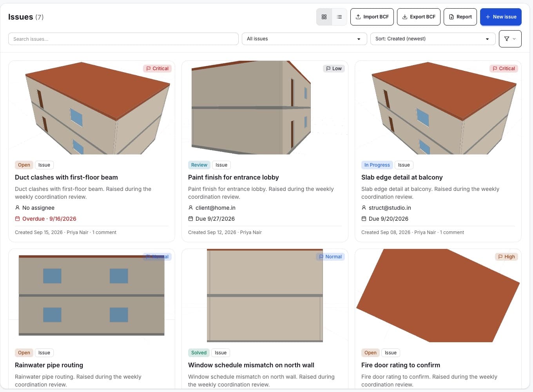The height and width of the screenshot is (392, 533).
Task: Click the Solved status badge
Action: [199, 353]
